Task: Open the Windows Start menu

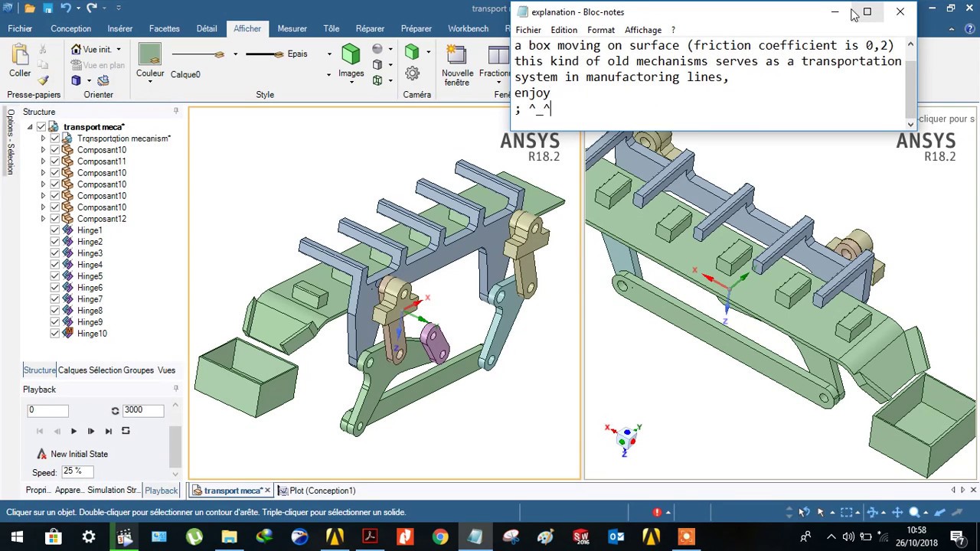Action: [x=17, y=536]
